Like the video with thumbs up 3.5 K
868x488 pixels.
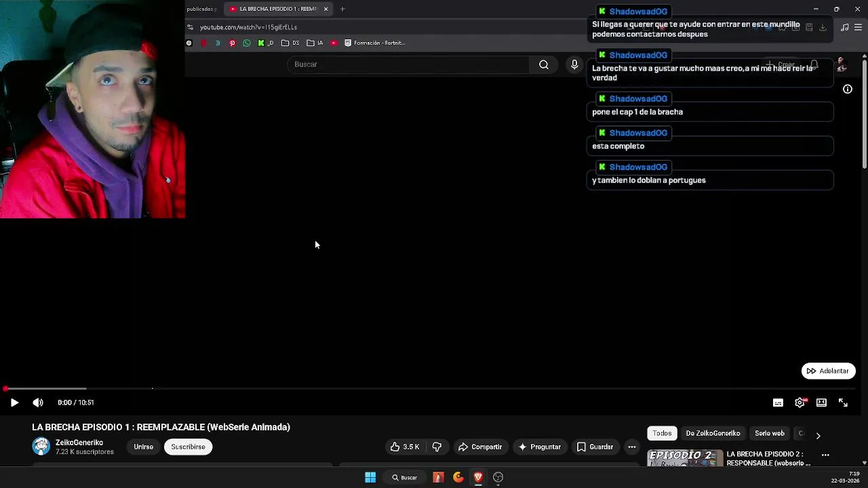tap(405, 447)
